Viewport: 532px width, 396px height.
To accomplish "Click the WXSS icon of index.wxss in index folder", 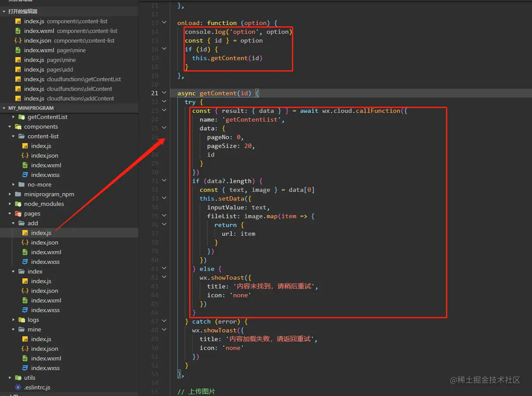I will tap(25, 310).
